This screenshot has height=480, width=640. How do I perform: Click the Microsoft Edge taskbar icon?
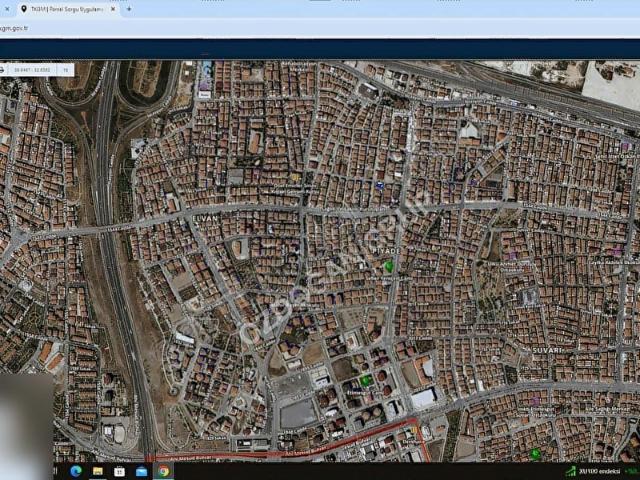76,471
